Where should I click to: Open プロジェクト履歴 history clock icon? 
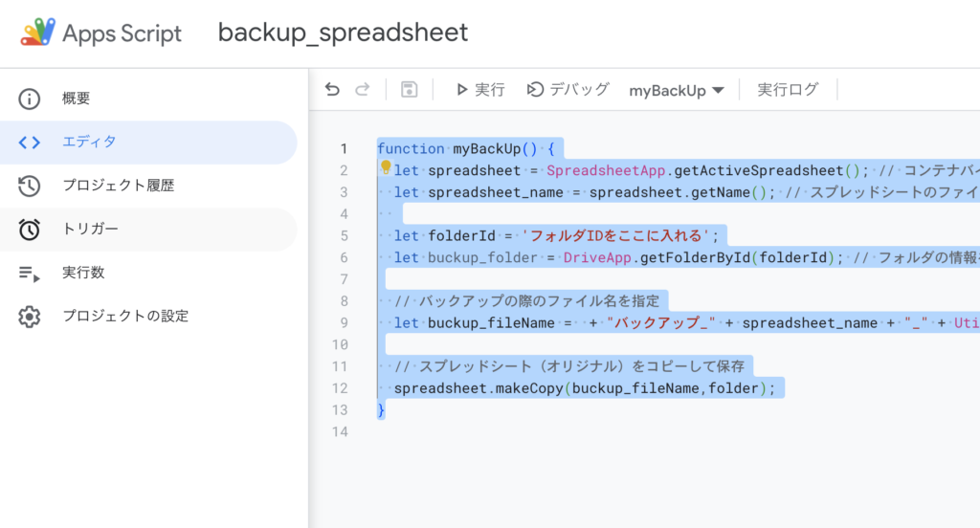tap(30, 186)
